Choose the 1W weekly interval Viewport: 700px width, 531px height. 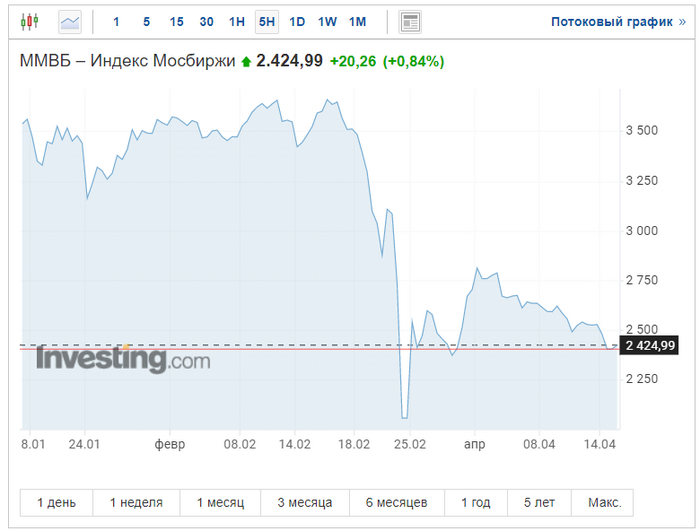pos(327,21)
